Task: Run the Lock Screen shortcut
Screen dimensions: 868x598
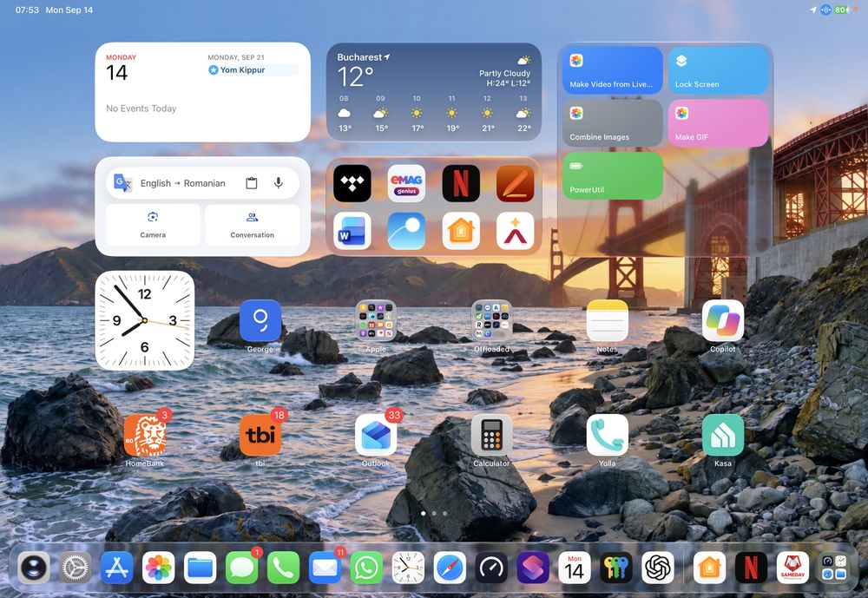Action: pyautogui.click(x=718, y=70)
